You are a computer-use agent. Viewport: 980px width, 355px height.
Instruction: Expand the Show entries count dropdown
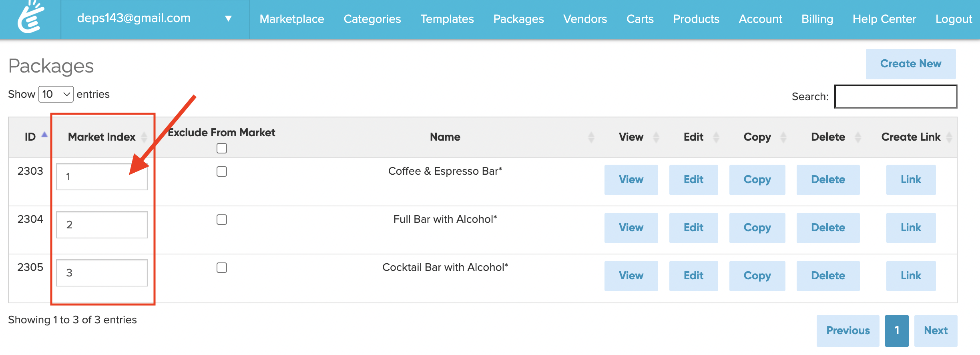56,94
